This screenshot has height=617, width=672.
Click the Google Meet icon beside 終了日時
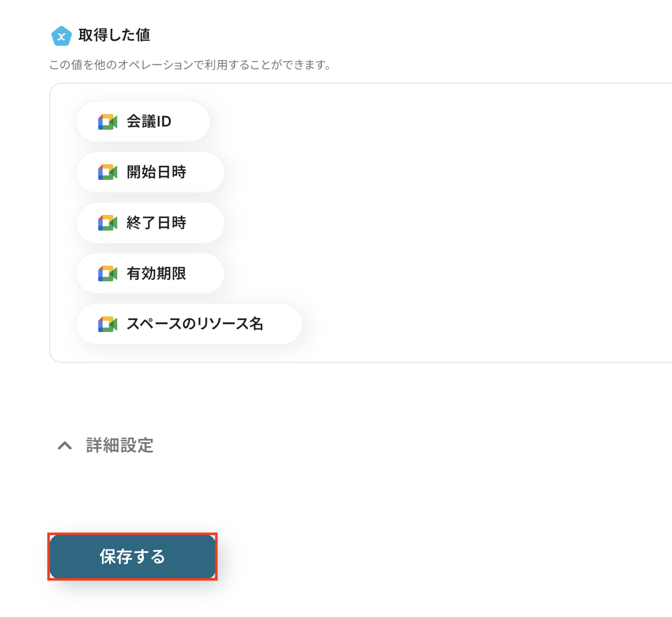pos(108,223)
